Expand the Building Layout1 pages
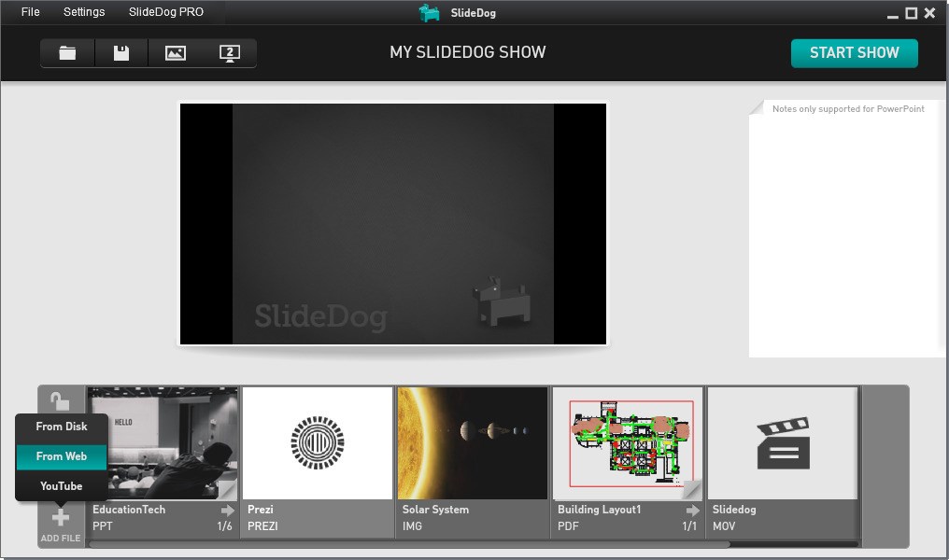 tap(692, 510)
